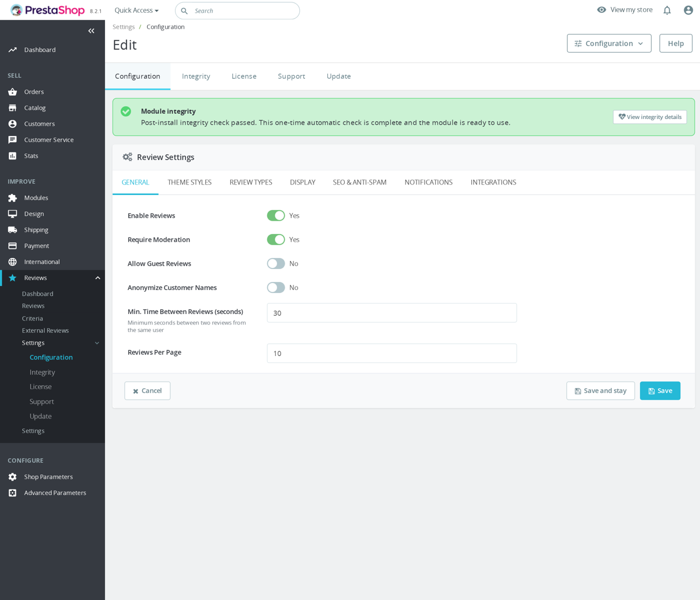Click the Save and stay button
This screenshot has height=600, width=700.
(x=600, y=391)
